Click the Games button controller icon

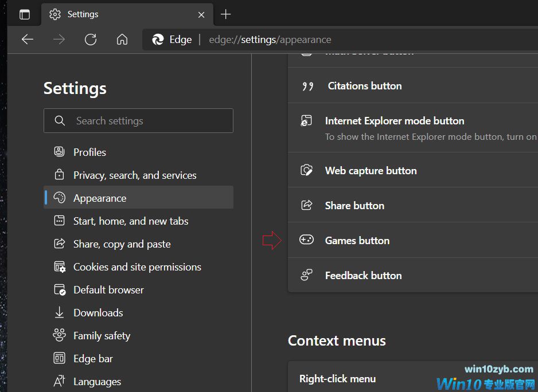tap(307, 240)
